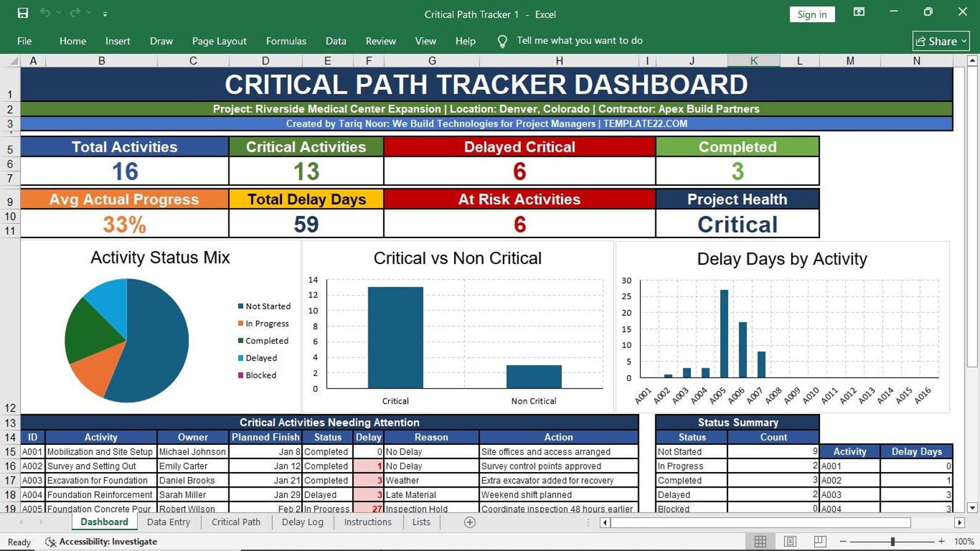
Task: Open Customize Quick Access Toolbar dropdown
Action: (105, 14)
